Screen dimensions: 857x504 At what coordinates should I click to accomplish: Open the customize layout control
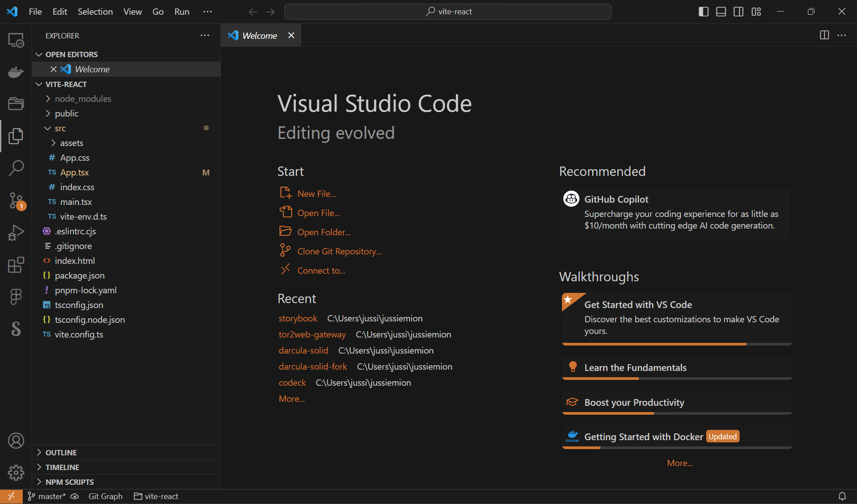tap(756, 12)
